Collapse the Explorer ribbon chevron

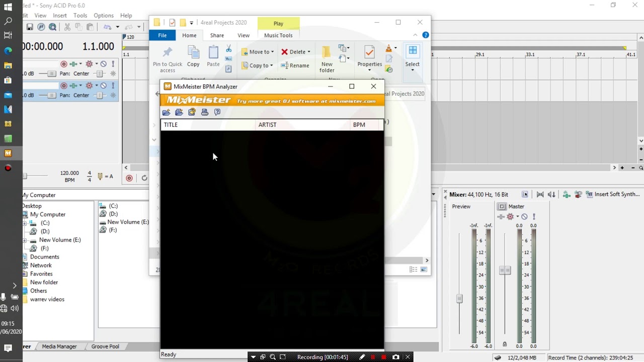415,35
